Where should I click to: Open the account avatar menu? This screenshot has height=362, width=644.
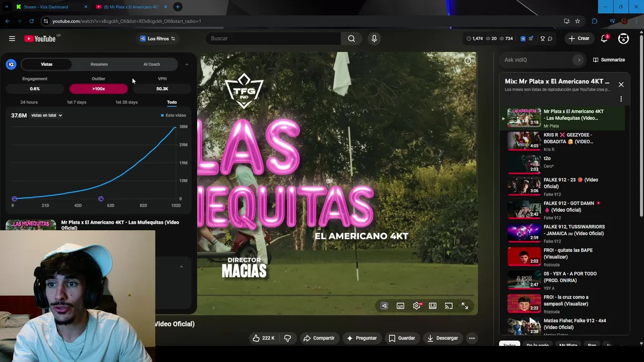click(623, 39)
